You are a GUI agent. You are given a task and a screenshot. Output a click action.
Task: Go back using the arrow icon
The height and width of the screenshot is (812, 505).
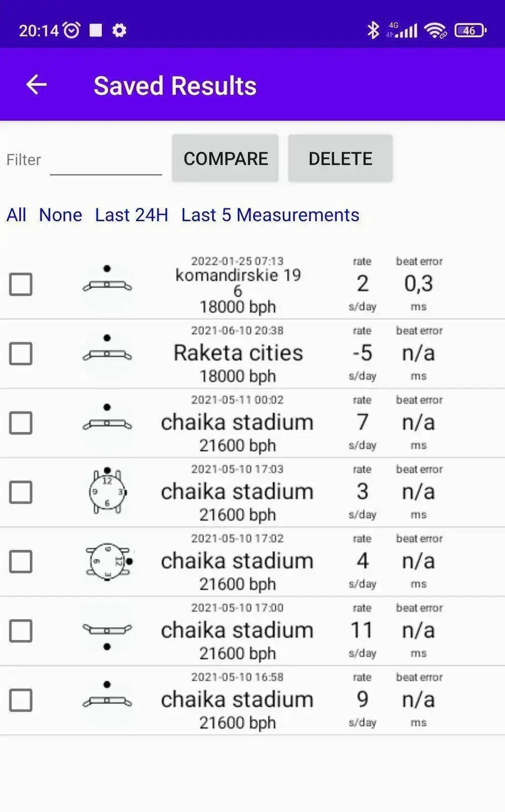pyautogui.click(x=37, y=85)
